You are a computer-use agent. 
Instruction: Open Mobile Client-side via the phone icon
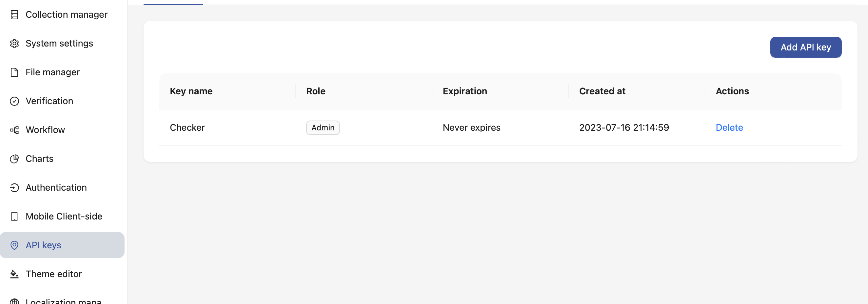[x=14, y=216]
